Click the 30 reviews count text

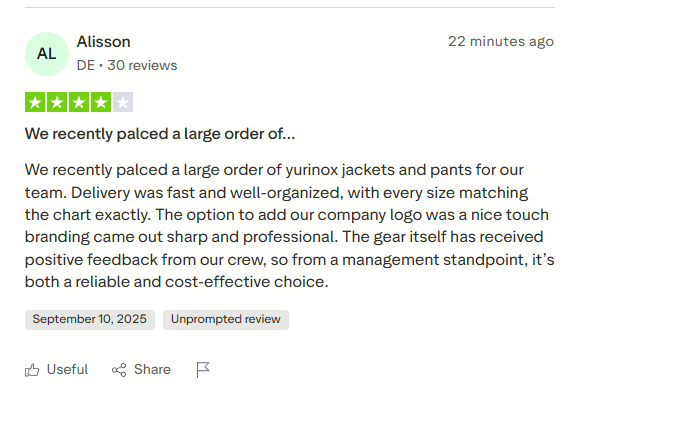click(142, 65)
